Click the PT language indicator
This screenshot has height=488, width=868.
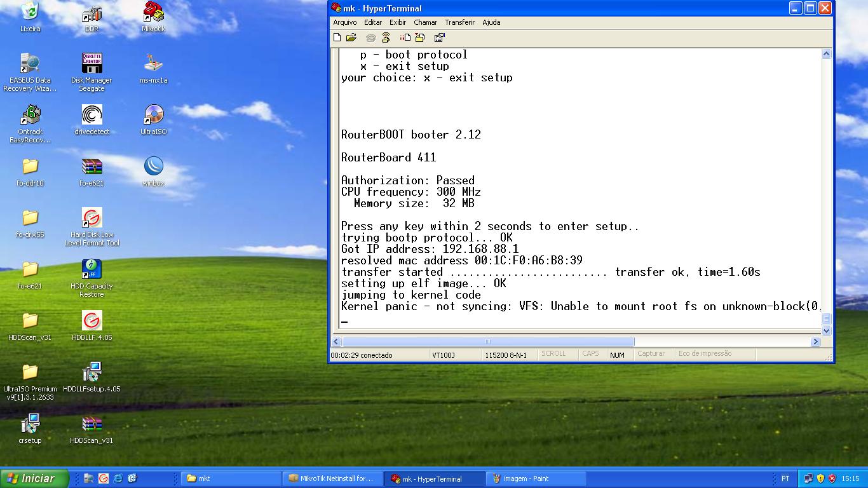coord(785,478)
